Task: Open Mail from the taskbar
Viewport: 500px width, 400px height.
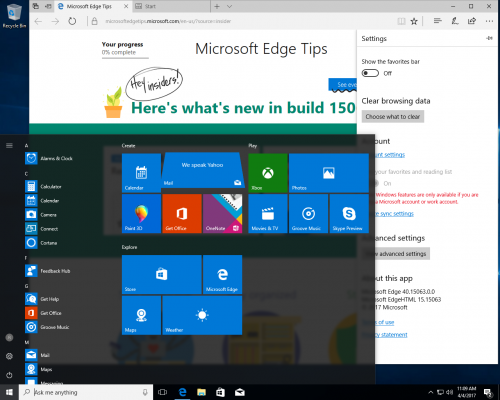Action: coord(240,392)
